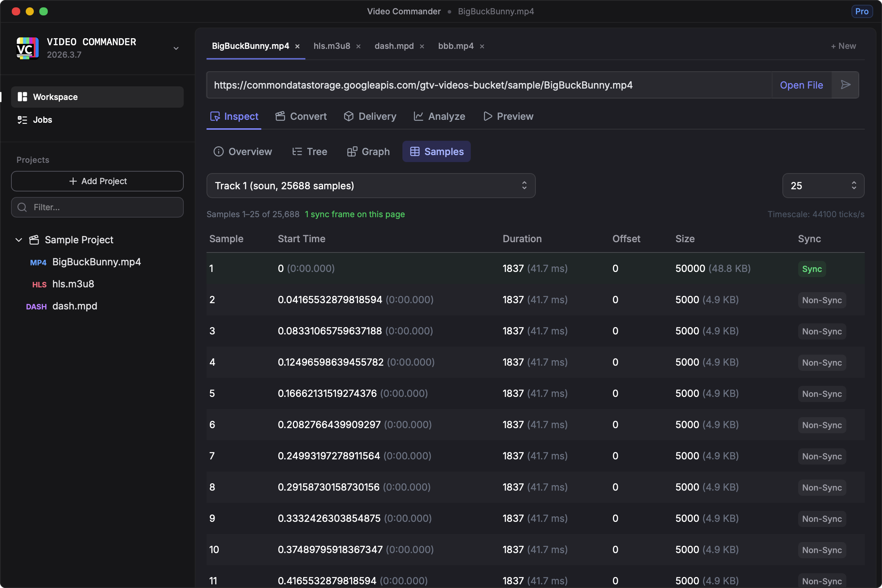Change the page size dropdown showing 25
This screenshot has height=588, width=882.
[x=823, y=186]
